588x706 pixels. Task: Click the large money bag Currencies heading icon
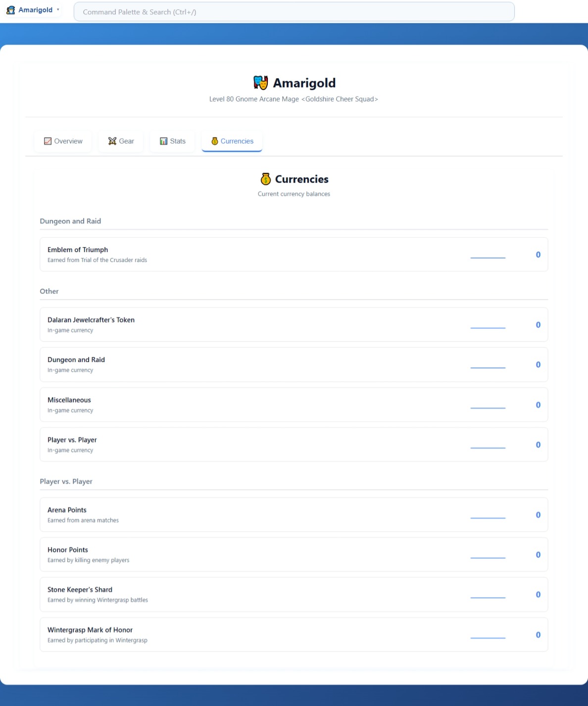[x=266, y=179]
